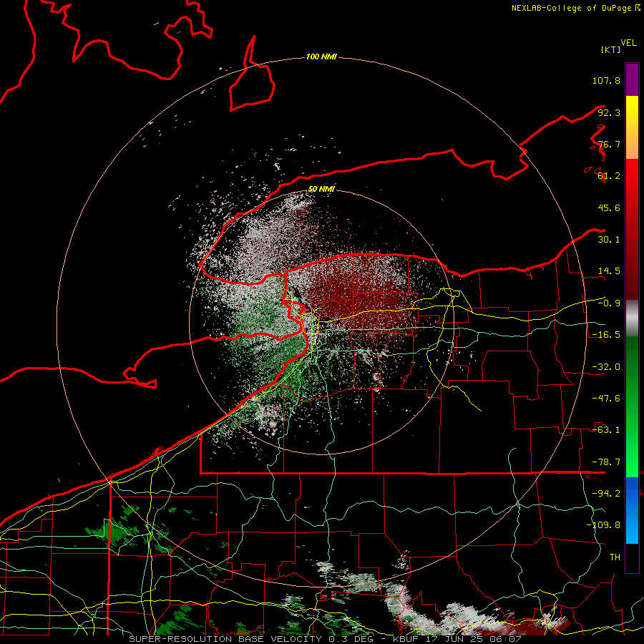Click the -78.7 velocity scale value
Viewport: 644px width, 644px height.
tap(606, 462)
